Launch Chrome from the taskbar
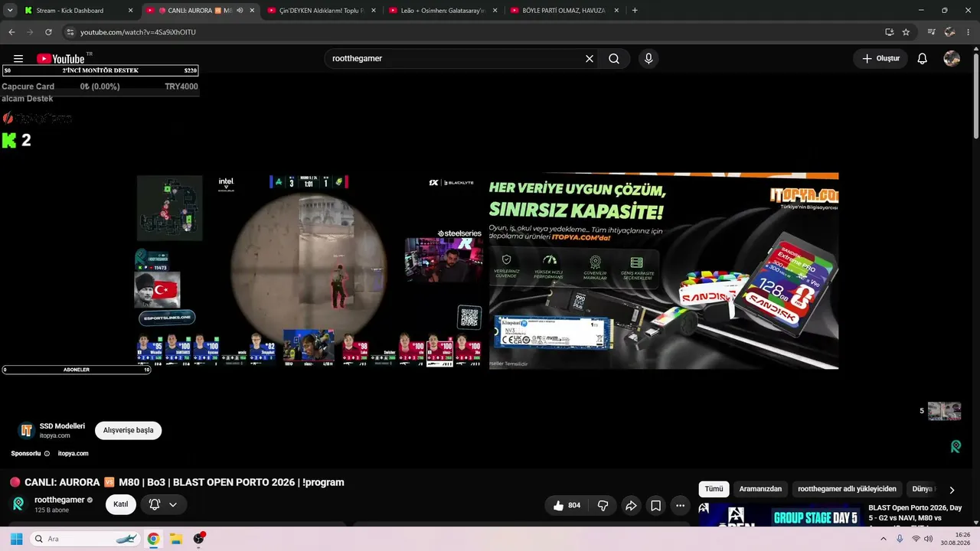This screenshot has height=551, width=980. (x=153, y=539)
